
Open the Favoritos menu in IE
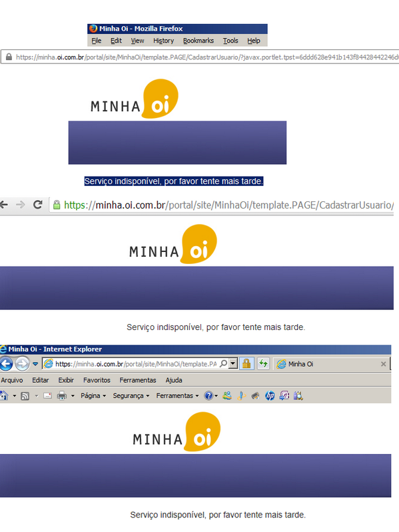point(97,380)
